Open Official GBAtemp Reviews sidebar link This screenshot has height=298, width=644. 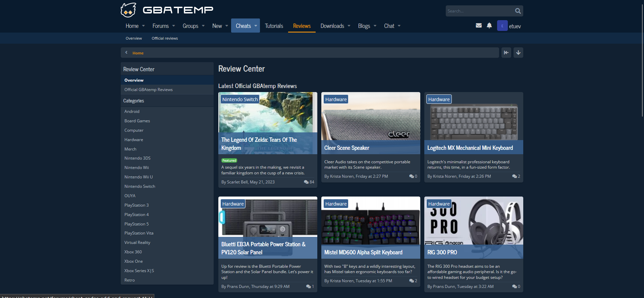[x=167, y=90]
